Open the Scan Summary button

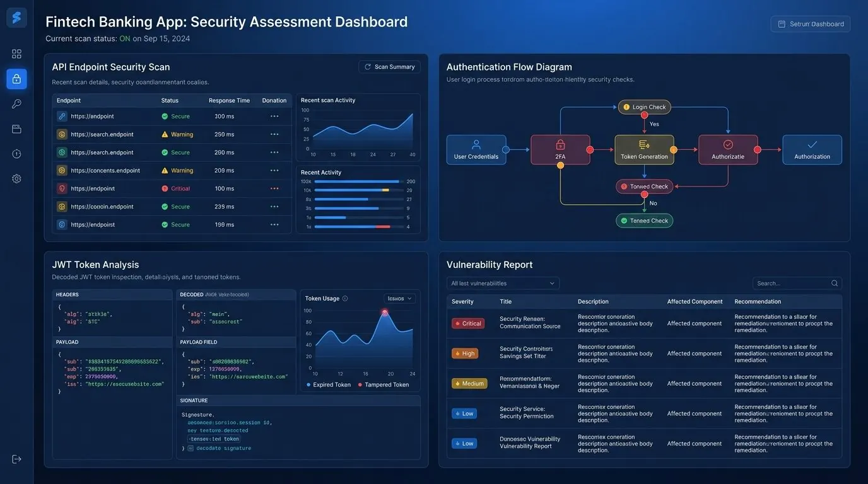[389, 67]
